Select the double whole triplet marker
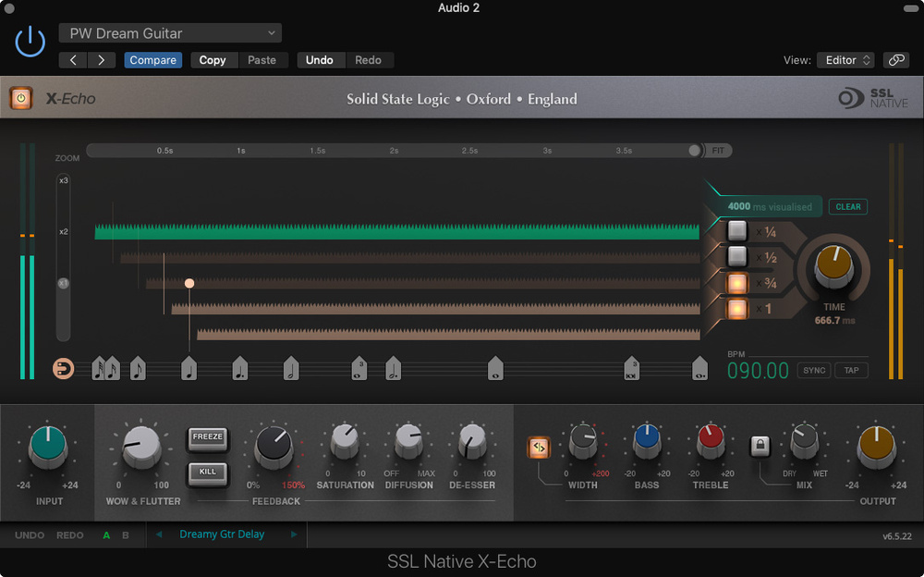This screenshot has height=577, width=924. pos(632,368)
